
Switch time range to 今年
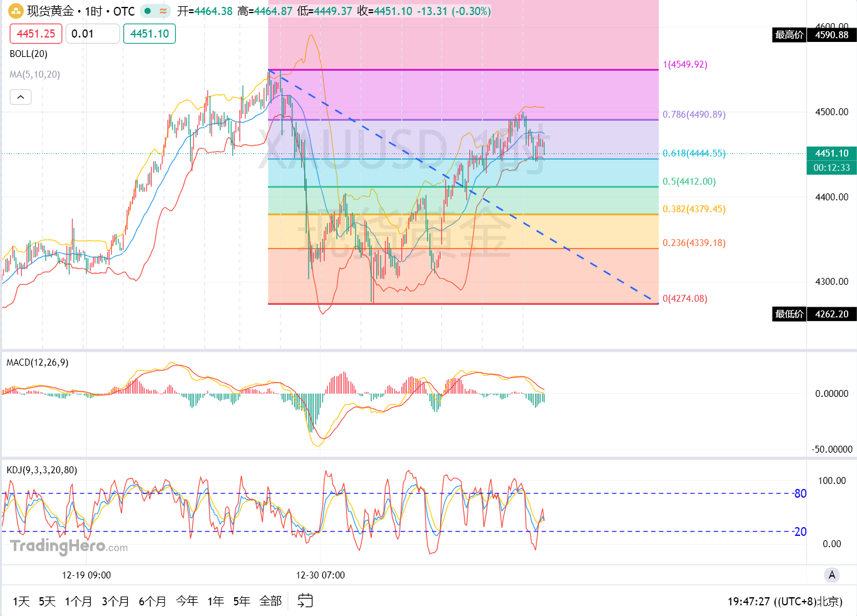(x=187, y=602)
